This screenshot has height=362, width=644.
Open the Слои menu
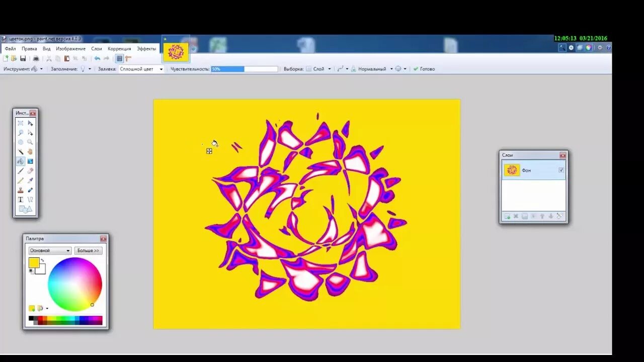(x=97, y=49)
